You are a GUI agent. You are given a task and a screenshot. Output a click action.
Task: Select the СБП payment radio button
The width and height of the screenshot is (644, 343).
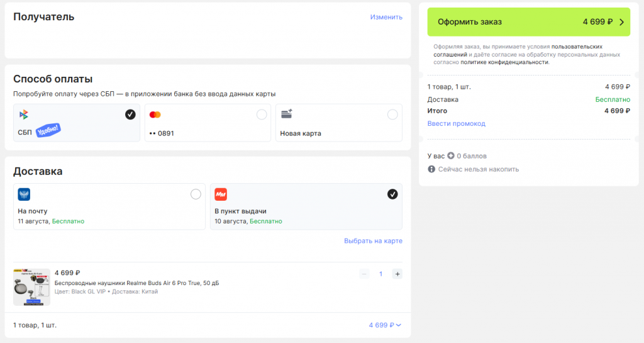[130, 114]
